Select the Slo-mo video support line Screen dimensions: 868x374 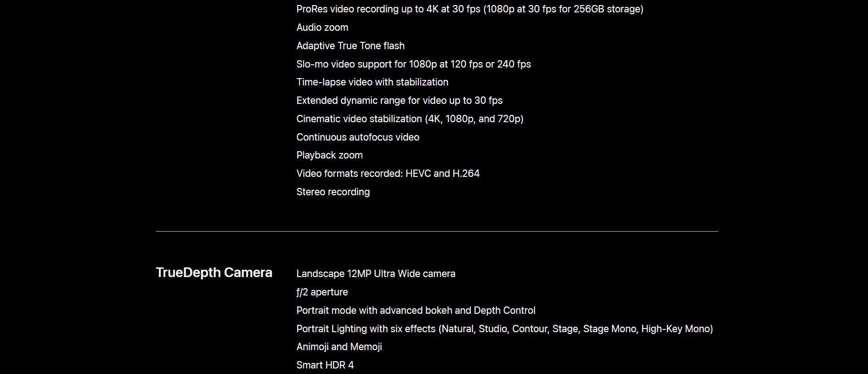tap(414, 64)
